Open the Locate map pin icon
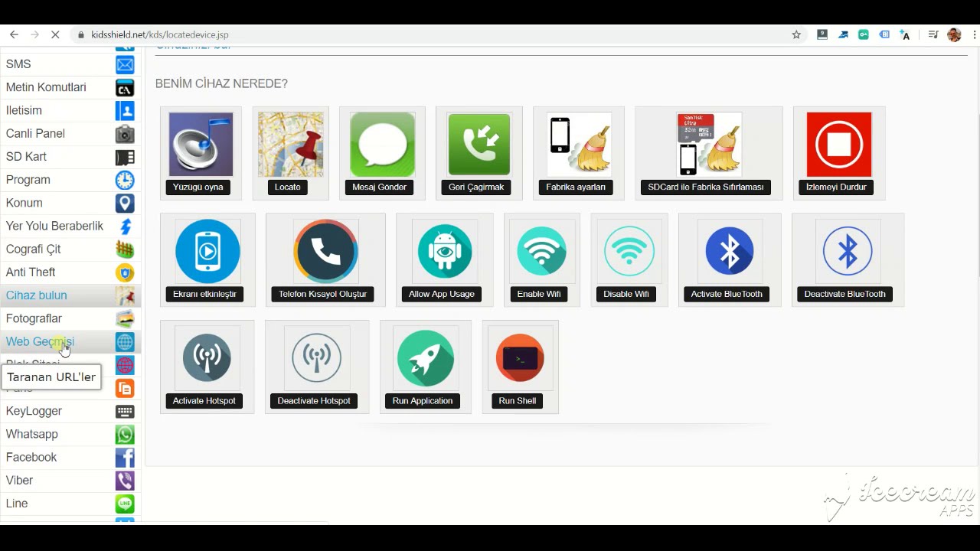980x551 pixels. [290, 144]
